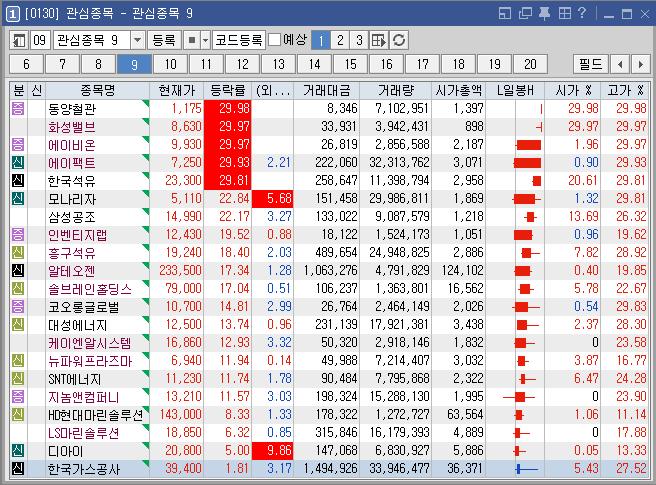Select view mode 1 button

(x=321, y=41)
